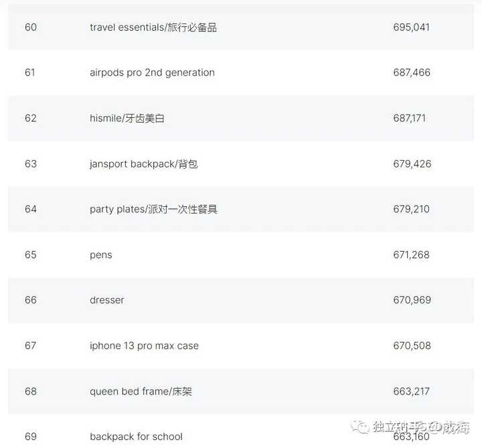Select the queen bed frame keyword

click(x=141, y=391)
